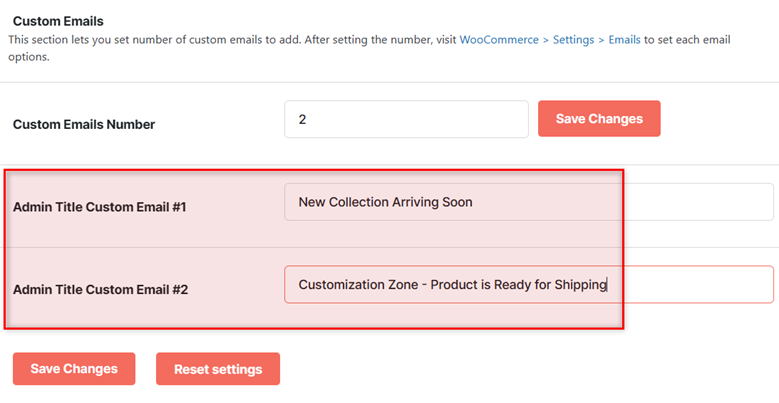Open the WooCommerce > Settings > Emails link
This screenshot has height=403, width=779.
click(x=550, y=40)
